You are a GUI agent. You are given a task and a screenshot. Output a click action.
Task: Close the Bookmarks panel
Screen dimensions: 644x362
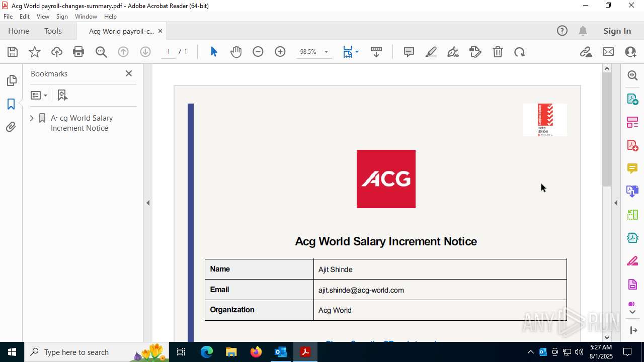[129, 73]
